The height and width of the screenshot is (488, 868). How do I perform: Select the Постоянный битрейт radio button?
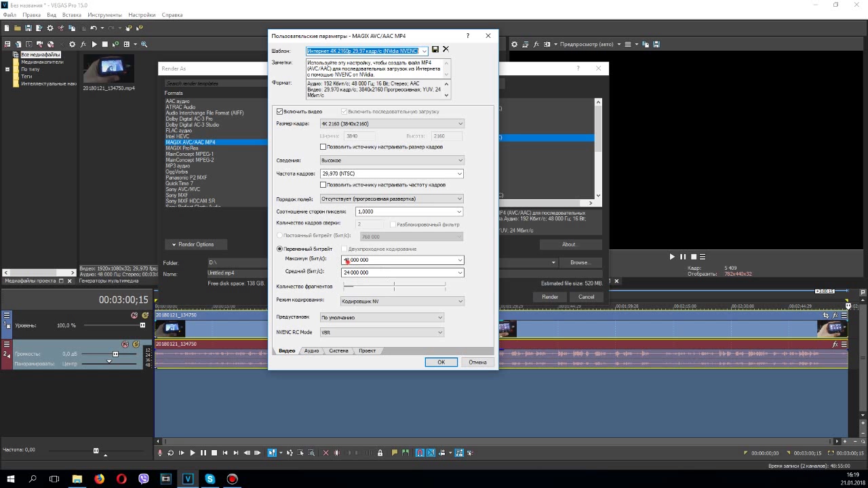click(279, 235)
